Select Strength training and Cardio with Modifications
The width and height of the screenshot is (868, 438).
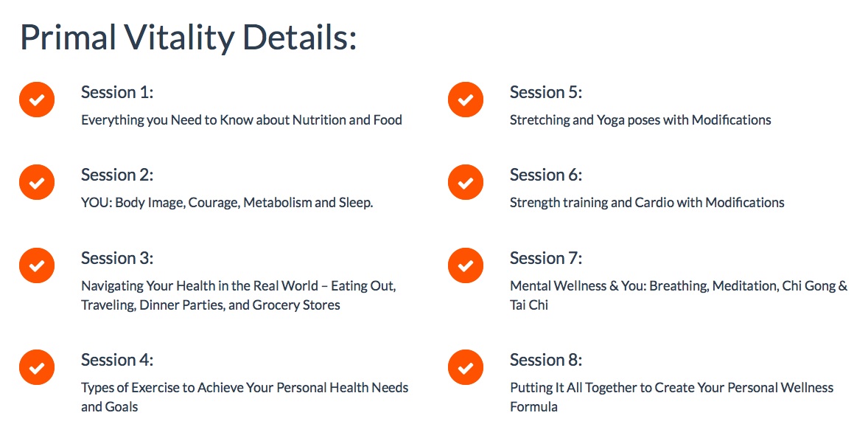(647, 203)
